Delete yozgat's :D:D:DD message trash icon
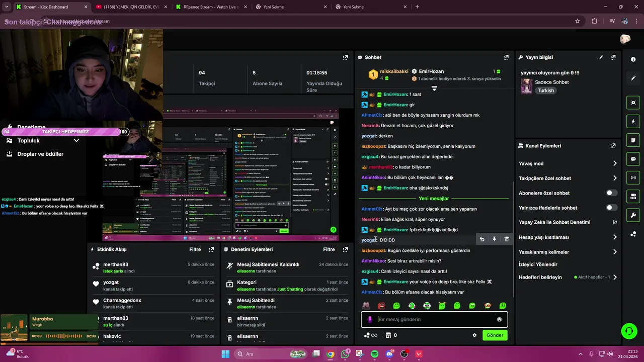Screen dimensions: 644x362 click(x=507, y=239)
